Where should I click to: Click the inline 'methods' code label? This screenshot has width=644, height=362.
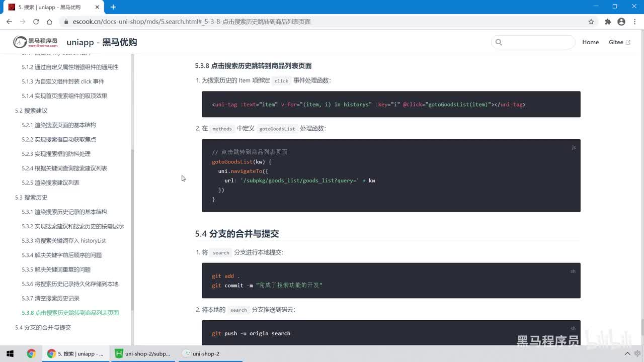[x=222, y=129]
